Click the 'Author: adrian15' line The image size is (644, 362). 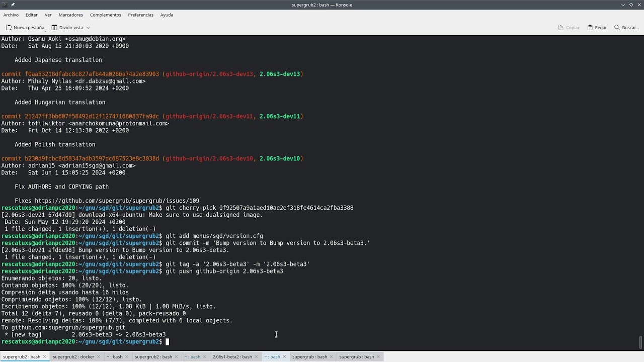pyautogui.click(x=68, y=165)
